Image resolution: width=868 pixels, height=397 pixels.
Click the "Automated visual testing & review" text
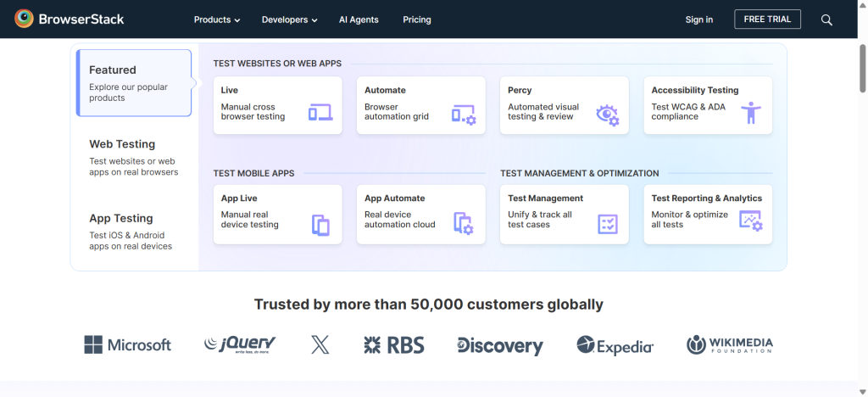543,112
